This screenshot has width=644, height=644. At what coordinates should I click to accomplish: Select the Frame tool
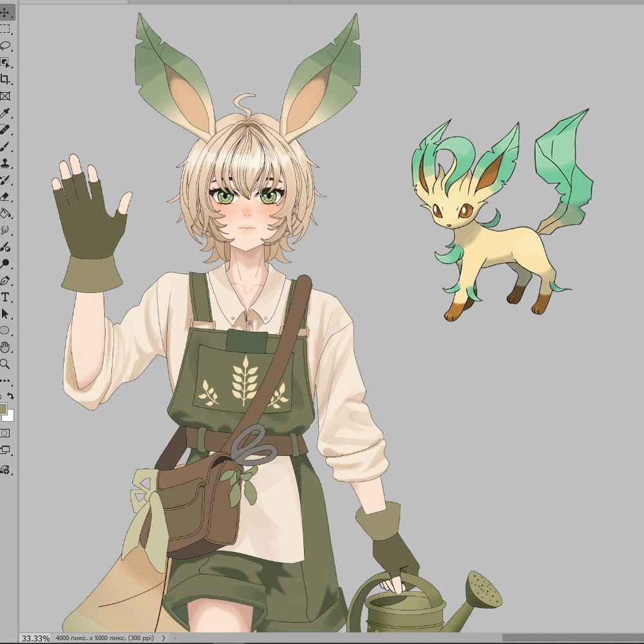click(x=5, y=96)
